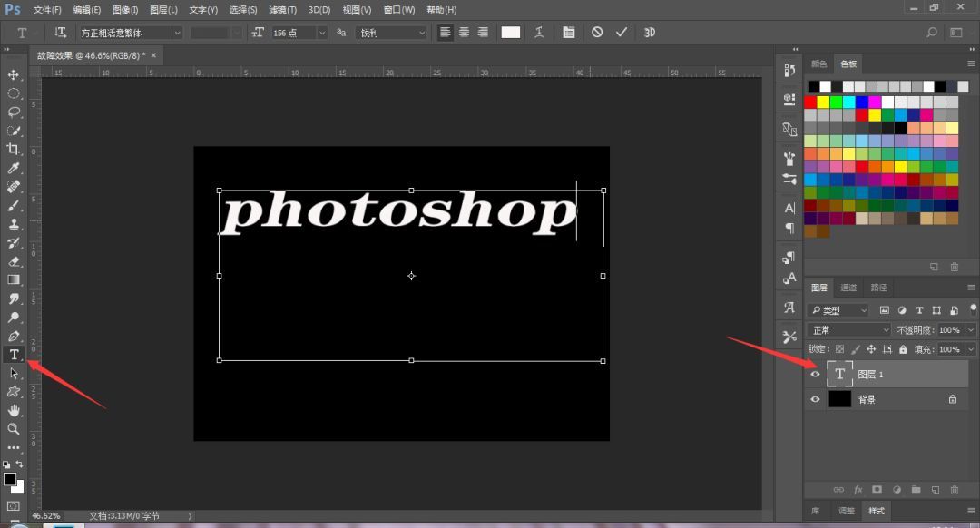Viewport: 980px width, 528px height.
Task: Select the Eyedropper tool
Action: click(13, 168)
